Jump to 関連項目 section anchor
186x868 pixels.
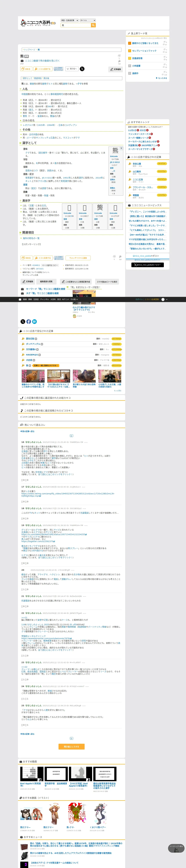(x=38, y=78)
